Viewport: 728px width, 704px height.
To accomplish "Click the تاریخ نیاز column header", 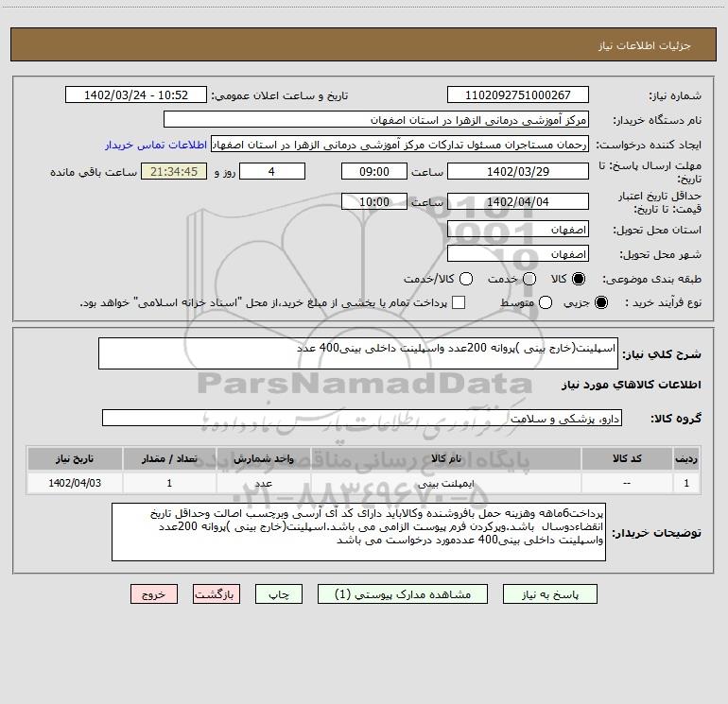I will point(75,458).
